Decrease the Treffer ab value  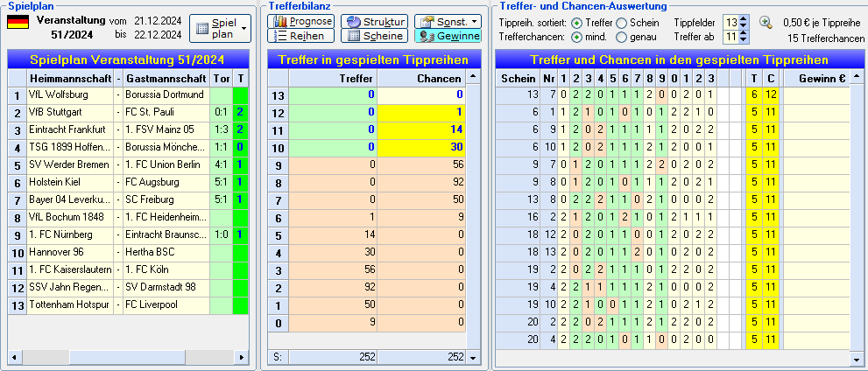click(x=744, y=40)
